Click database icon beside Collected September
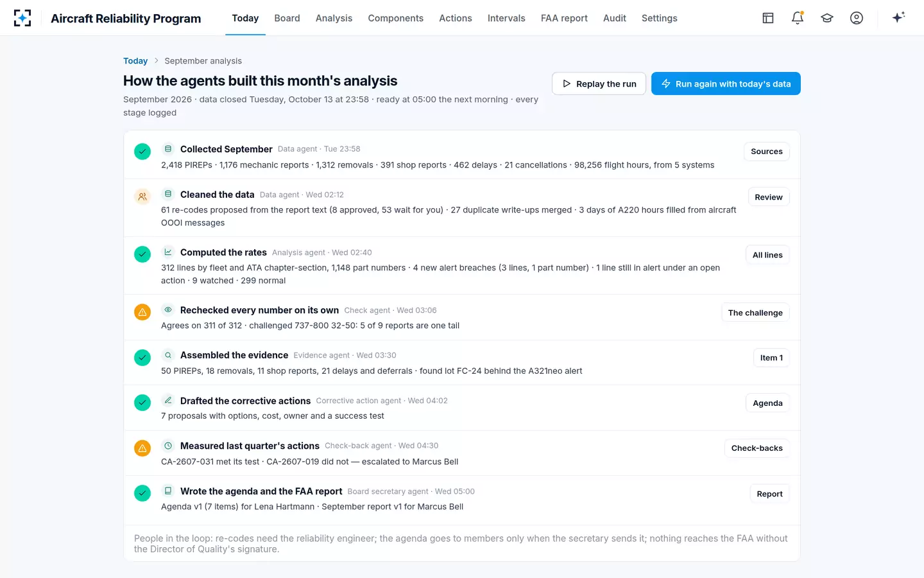924x578 pixels. coord(168,149)
